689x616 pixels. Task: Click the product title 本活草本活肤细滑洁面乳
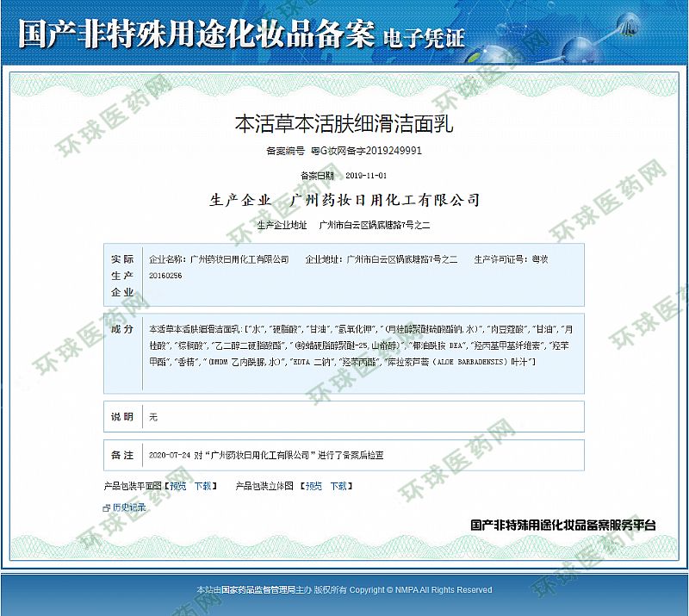pos(344,123)
